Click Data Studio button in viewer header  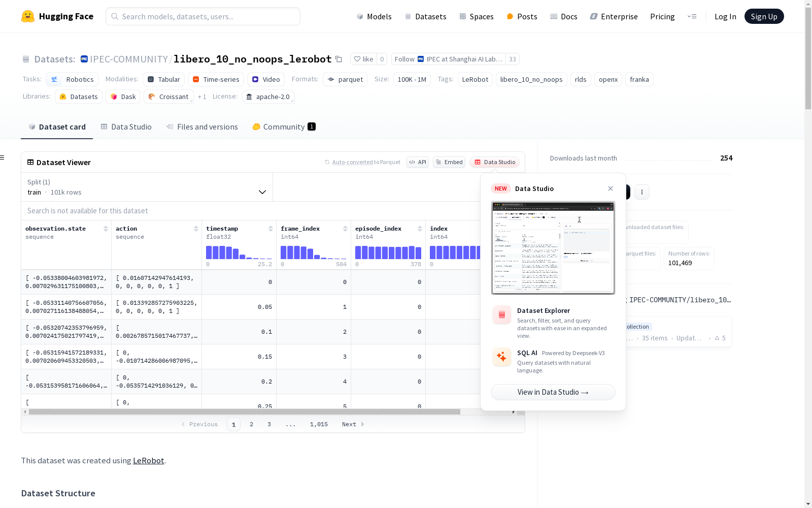tap(494, 162)
